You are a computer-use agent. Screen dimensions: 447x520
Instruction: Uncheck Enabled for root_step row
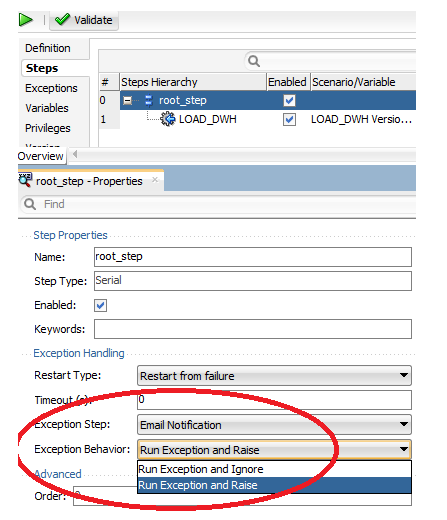pos(289,100)
